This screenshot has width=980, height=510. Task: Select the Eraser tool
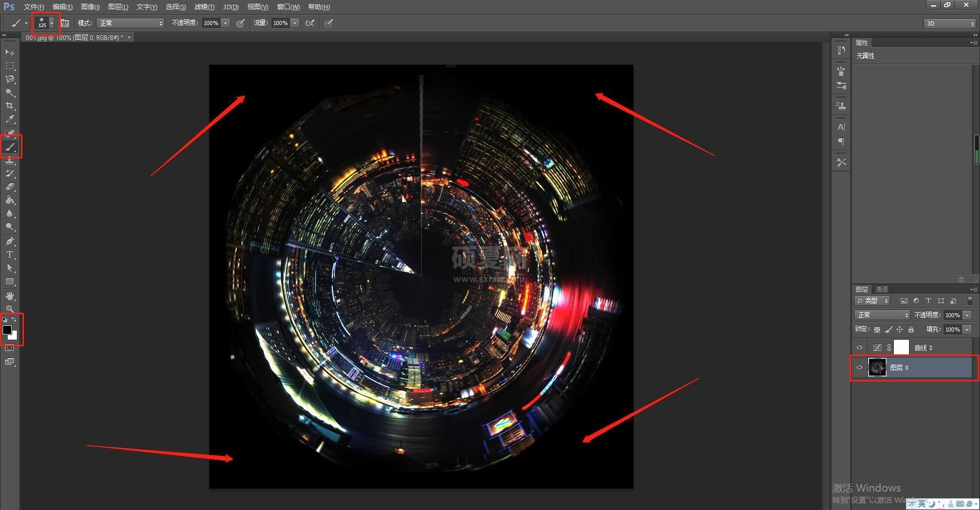(10, 187)
